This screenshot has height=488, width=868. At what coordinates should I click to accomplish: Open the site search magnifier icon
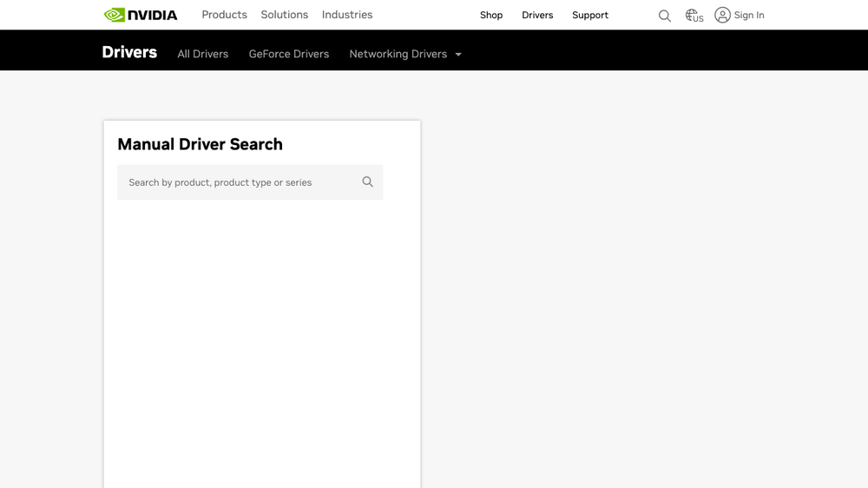pos(664,16)
